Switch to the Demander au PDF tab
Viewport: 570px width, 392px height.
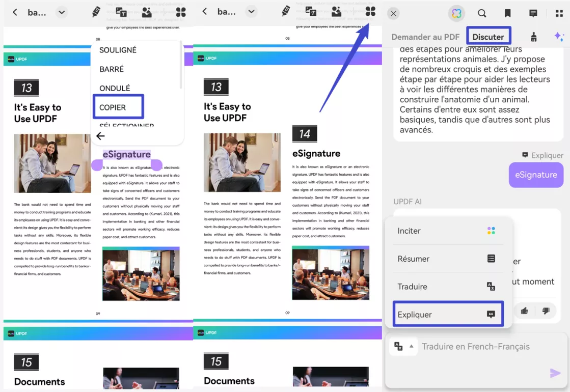(x=425, y=37)
